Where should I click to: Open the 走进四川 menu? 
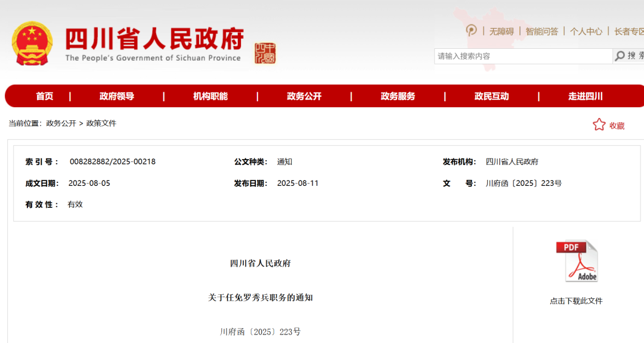point(585,96)
